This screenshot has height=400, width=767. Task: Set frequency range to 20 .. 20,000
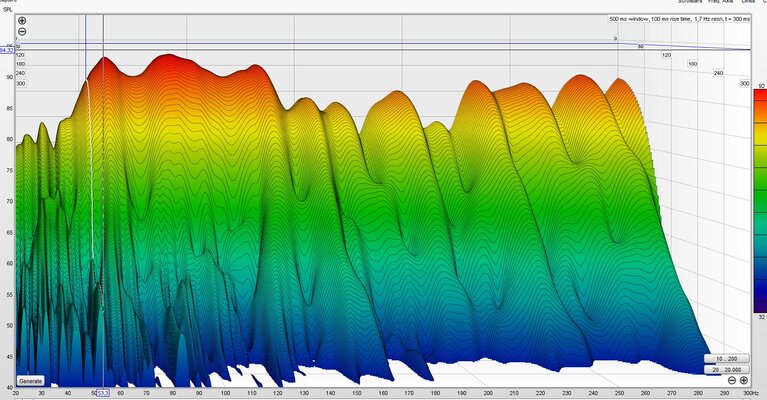(726, 370)
